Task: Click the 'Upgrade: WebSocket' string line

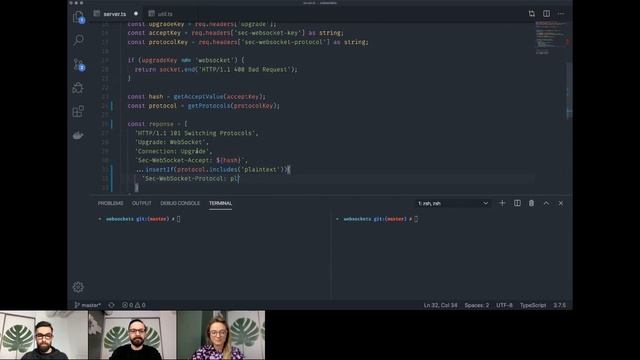Action: click(x=172, y=142)
